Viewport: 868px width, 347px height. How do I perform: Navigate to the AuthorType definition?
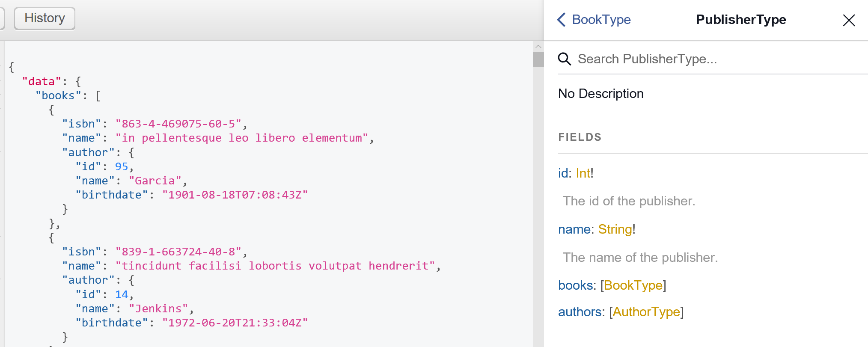pyautogui.click(x=646, y=312)
